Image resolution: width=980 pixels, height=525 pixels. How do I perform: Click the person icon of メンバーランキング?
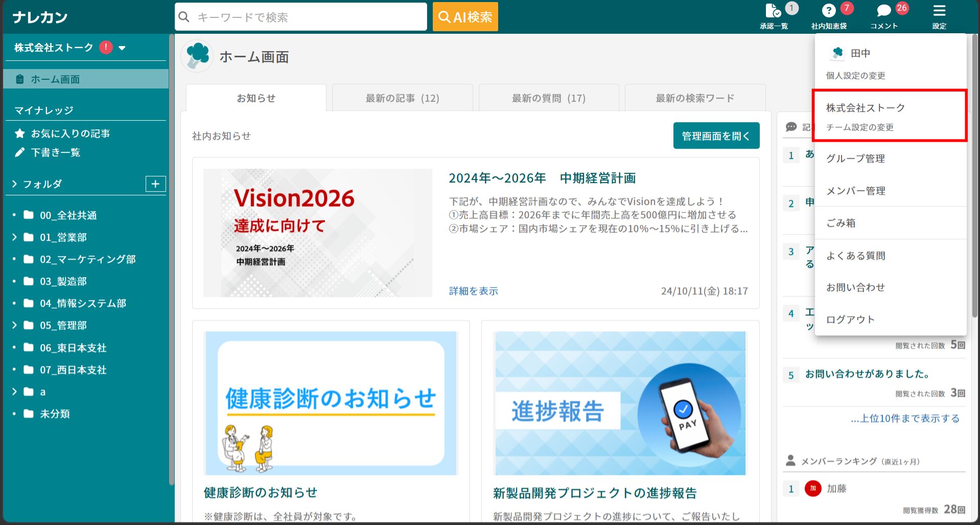click(x=790, y=461)
